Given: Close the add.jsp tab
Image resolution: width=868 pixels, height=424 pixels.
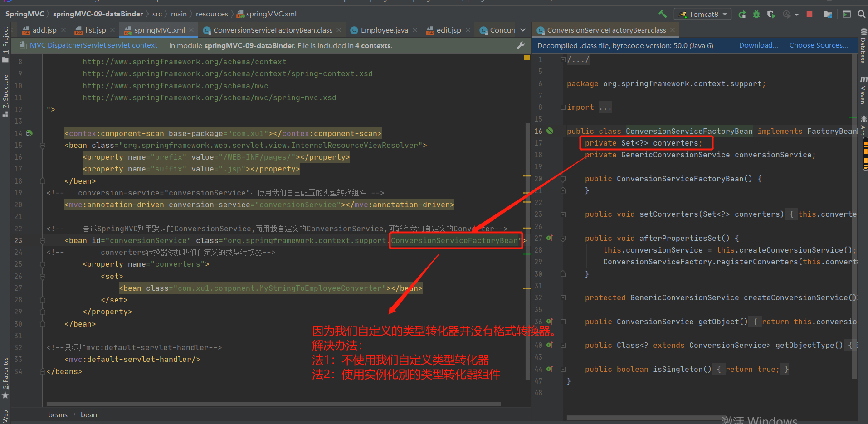Looking at the screenshot, I should tap(63, 30).
